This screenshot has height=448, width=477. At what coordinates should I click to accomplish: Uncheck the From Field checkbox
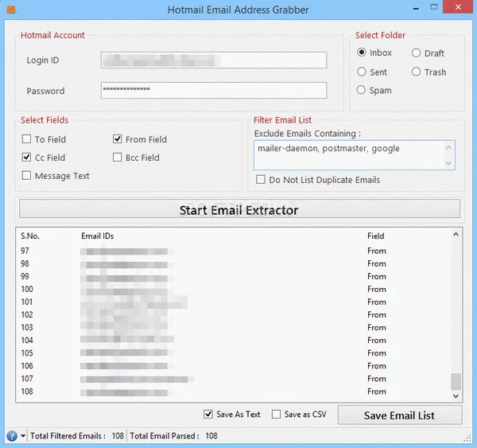coord(118,139)
